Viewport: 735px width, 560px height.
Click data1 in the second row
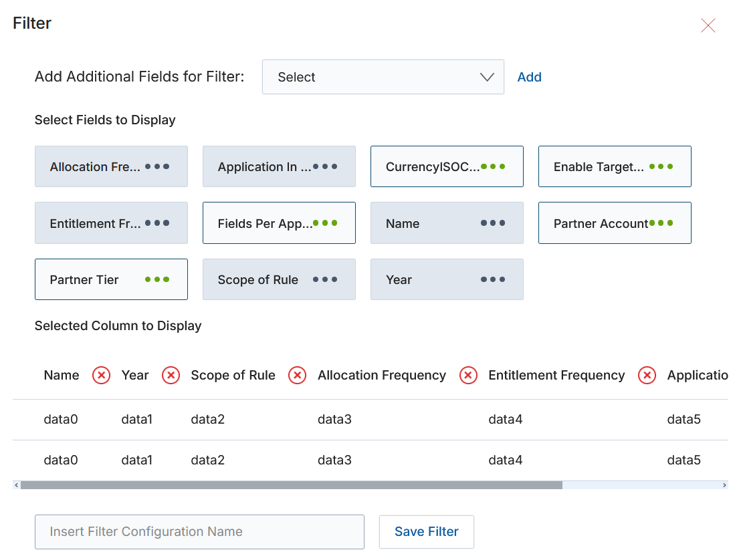137,460
